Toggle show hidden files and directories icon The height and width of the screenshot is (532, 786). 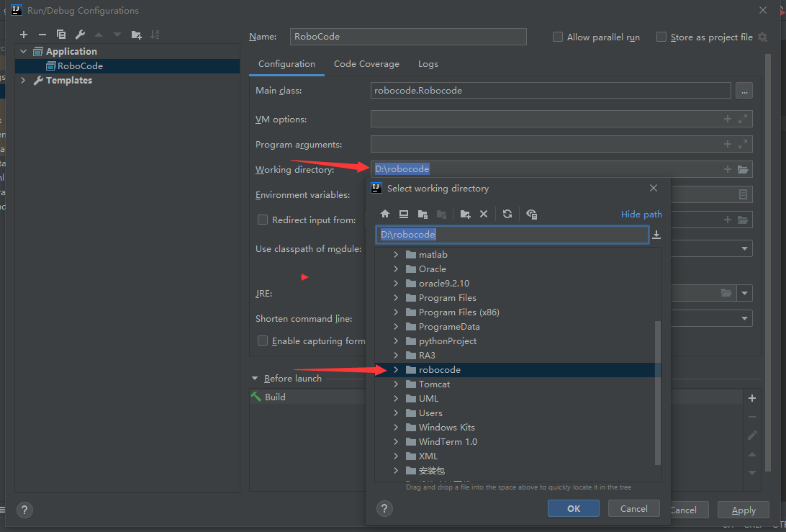coord(532,214)
